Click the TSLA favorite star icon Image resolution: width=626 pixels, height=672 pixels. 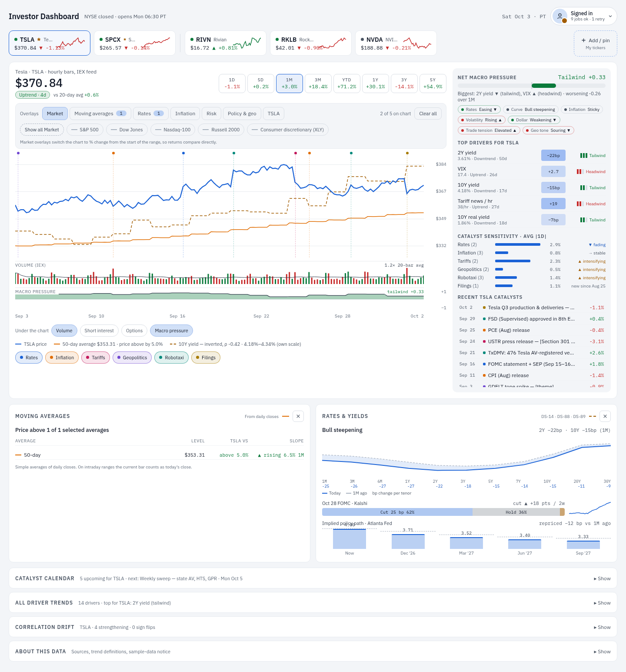39,40
